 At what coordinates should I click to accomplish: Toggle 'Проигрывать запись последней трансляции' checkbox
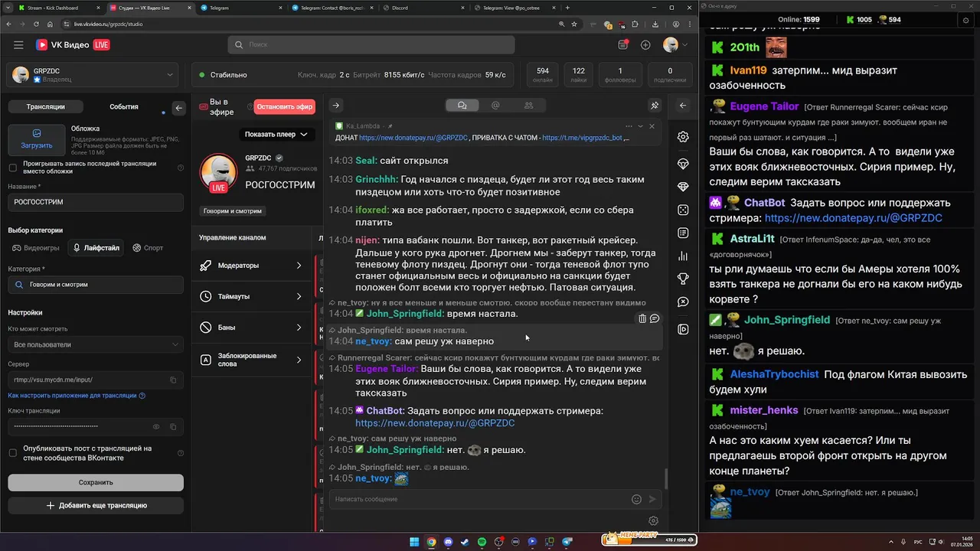click(12, 168)
